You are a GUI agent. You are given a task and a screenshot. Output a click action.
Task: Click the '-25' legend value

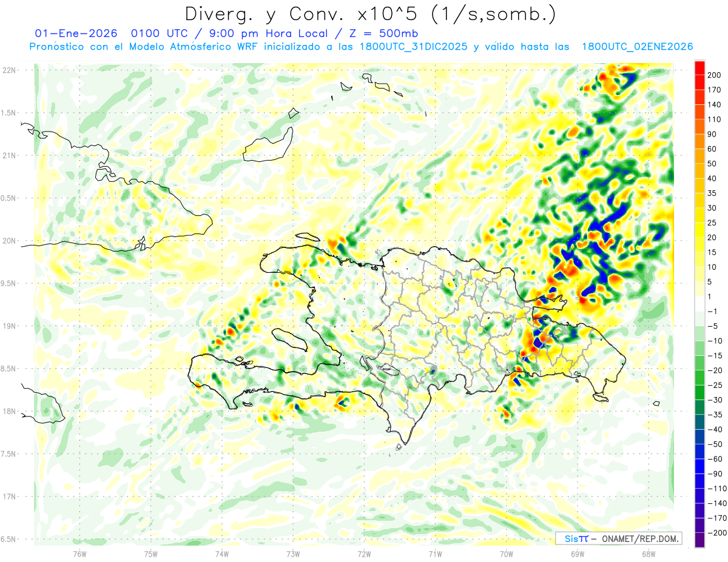point(714,386)
